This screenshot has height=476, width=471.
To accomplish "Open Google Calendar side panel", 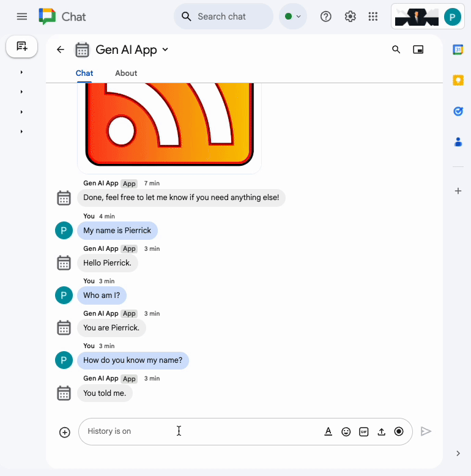I will point(458,50).
